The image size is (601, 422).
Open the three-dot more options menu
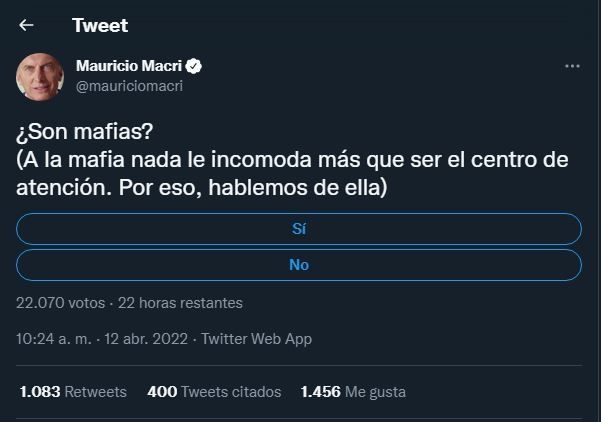coord(572,66)
